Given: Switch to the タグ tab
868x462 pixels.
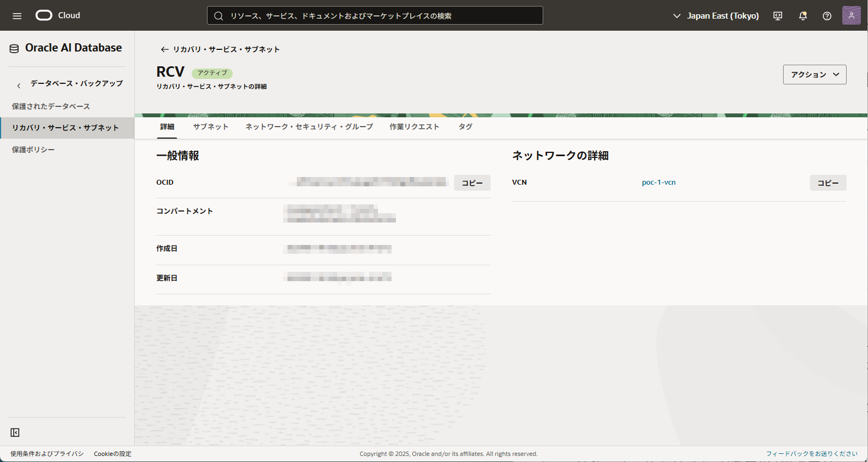Looking at the screenshot, I should click(465, 127).
